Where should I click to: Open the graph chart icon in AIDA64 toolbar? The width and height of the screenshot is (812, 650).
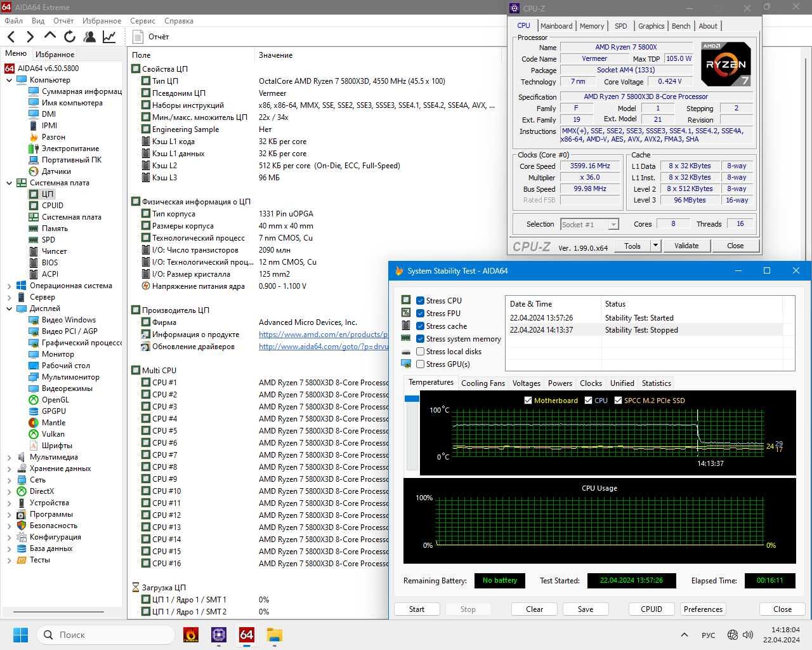point(109,37)
